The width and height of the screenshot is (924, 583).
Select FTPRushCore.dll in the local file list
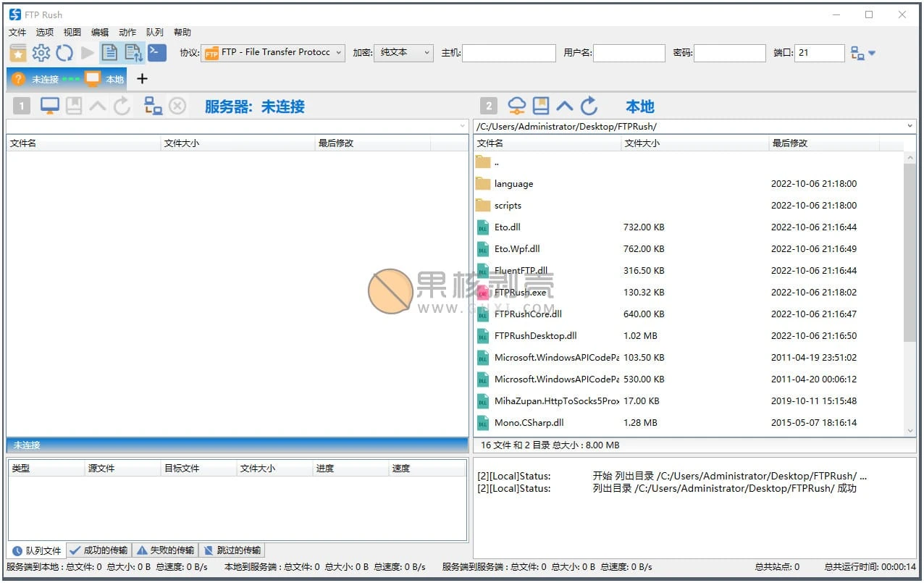(x=528, y=314)
